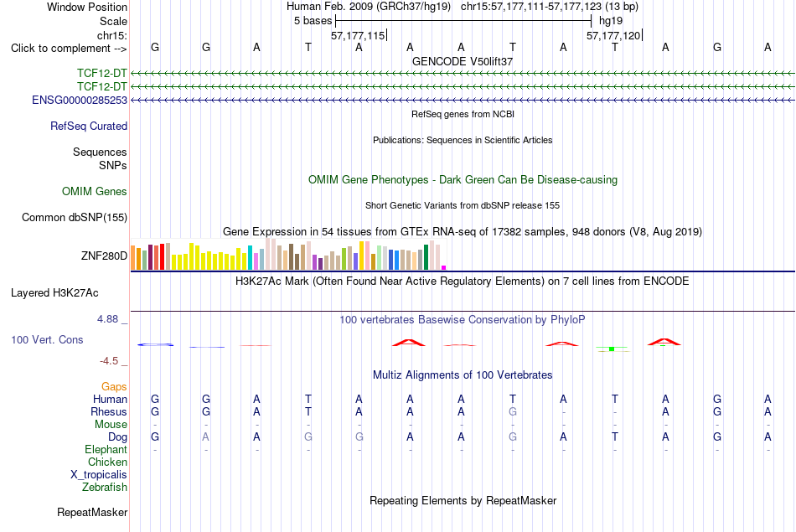Screen dimensions: 796x532
Task: Select the chr15: base position label
Action: (x=112, y=35)
